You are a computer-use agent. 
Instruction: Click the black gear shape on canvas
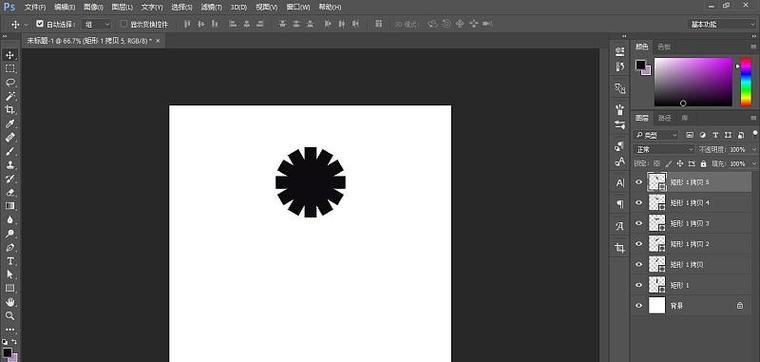tap(311, 182)
